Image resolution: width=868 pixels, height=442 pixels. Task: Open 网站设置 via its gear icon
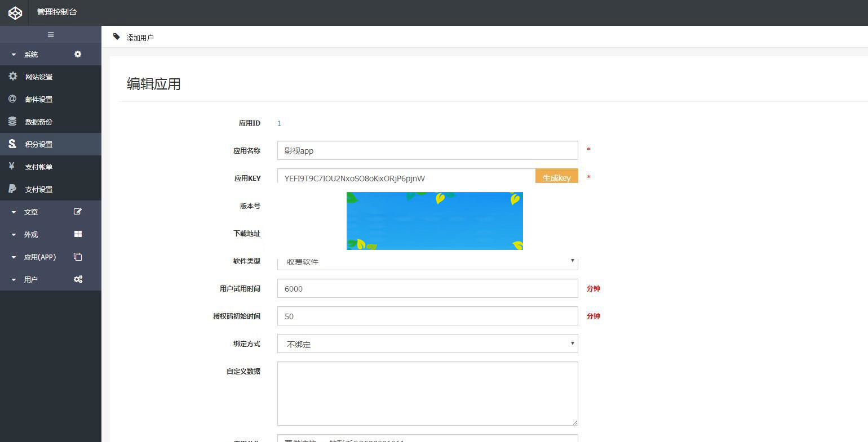(12, 76)
